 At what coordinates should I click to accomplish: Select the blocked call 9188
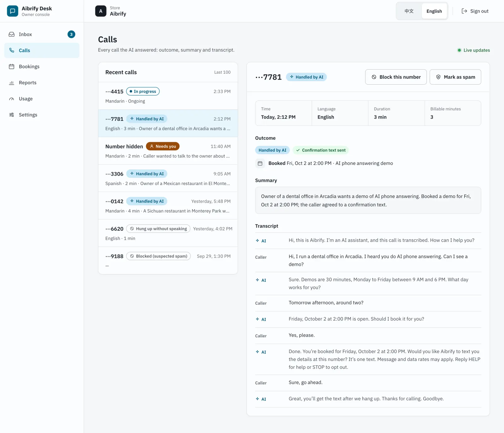pos(168,260)
